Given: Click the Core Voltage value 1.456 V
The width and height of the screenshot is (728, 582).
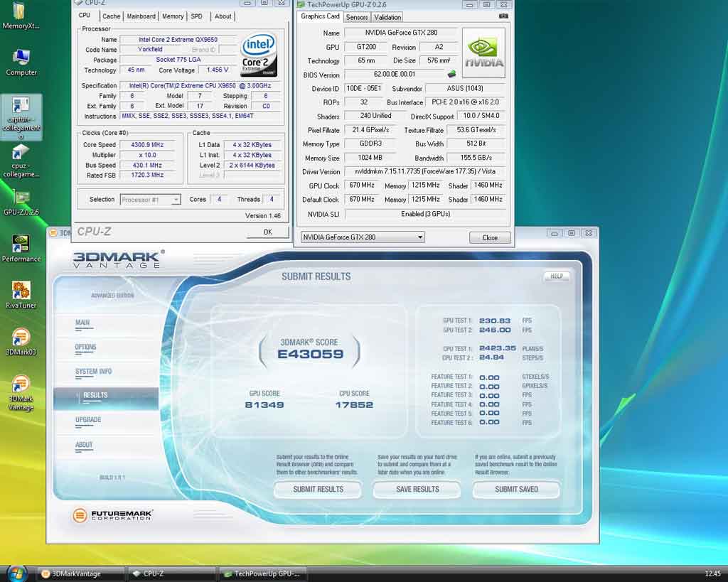Looking at the screenshot, I should coord(218,70).
